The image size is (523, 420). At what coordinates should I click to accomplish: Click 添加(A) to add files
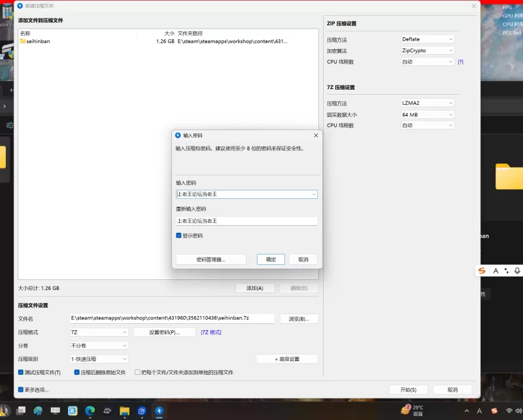(x=255, y=288)
